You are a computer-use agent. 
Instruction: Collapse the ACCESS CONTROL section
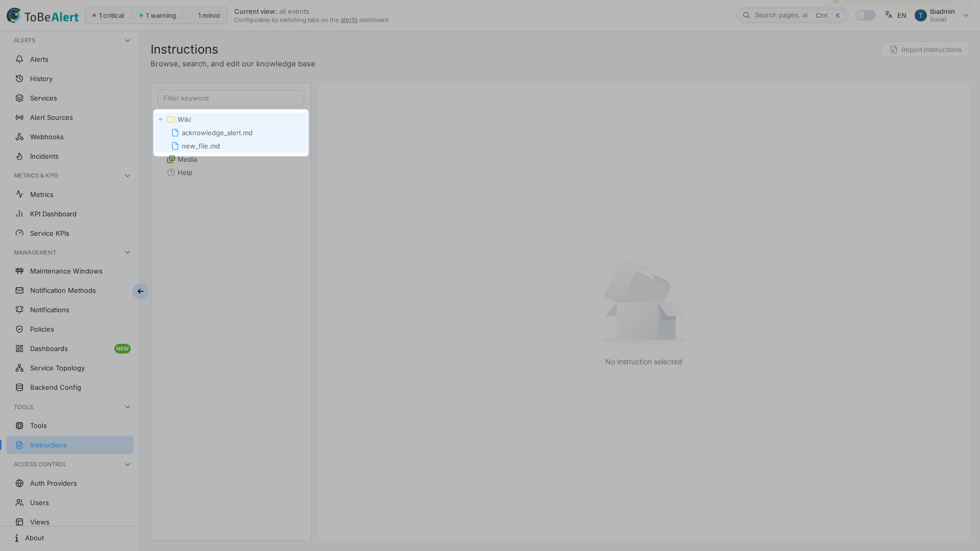[128, 464]
